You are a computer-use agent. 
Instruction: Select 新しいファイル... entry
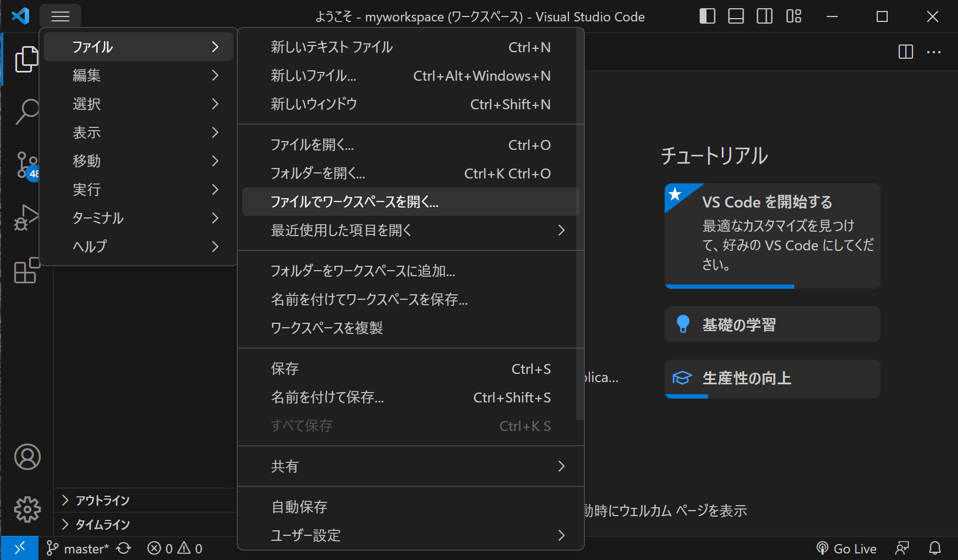[x=410, y=76]
